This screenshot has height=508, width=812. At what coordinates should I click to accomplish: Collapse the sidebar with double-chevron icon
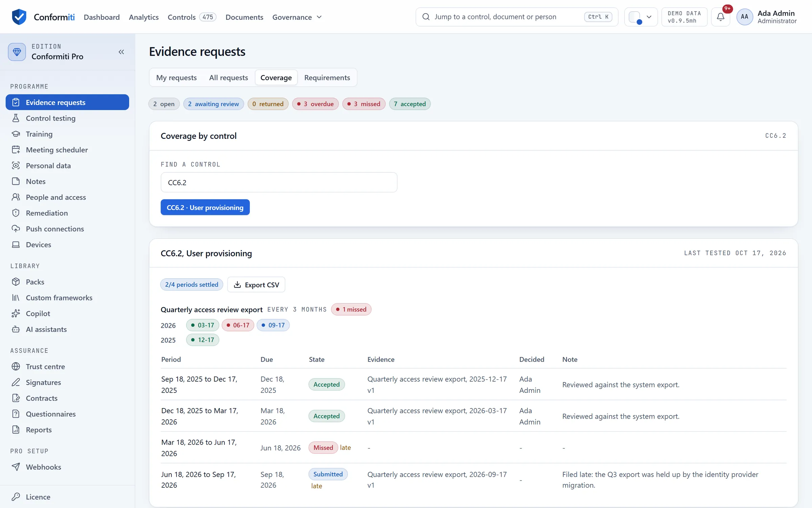[121, 52]
